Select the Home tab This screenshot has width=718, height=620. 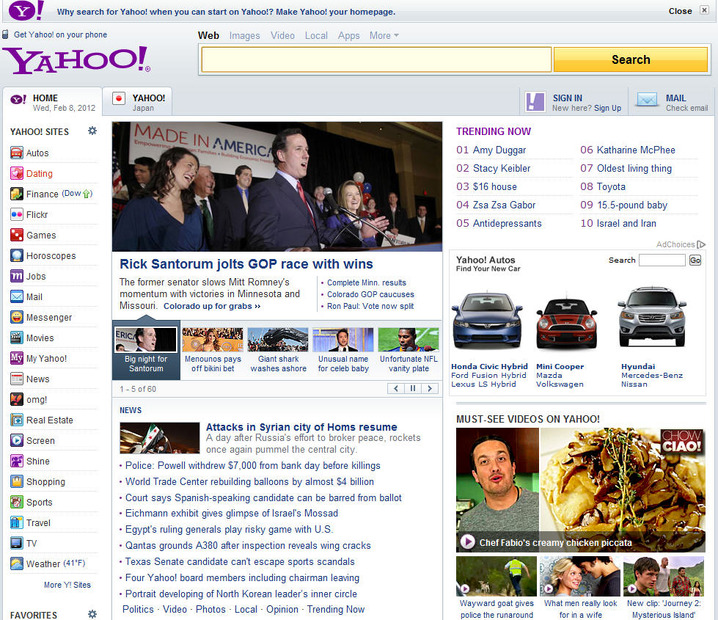[x=52, y=102]
